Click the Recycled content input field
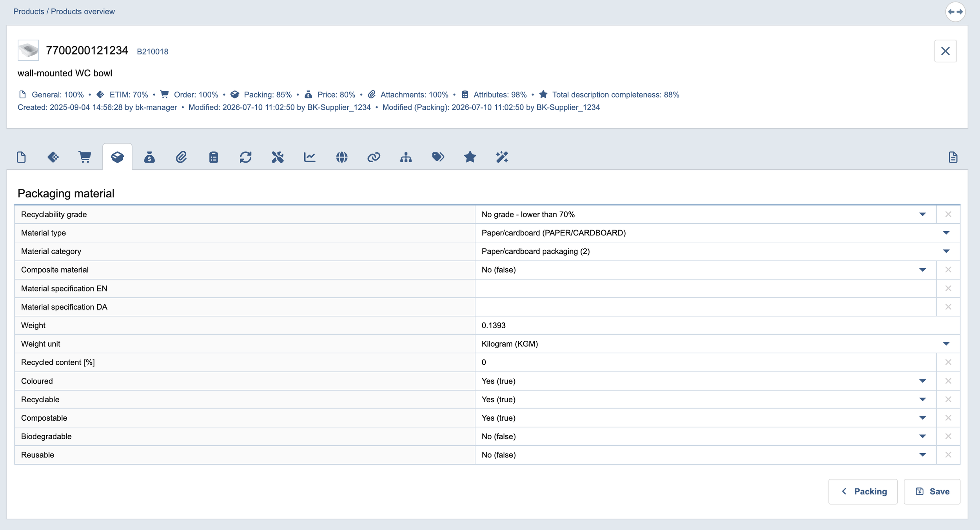Image resolution: width=980 pixels, height=530 pixels. (706, 362)
